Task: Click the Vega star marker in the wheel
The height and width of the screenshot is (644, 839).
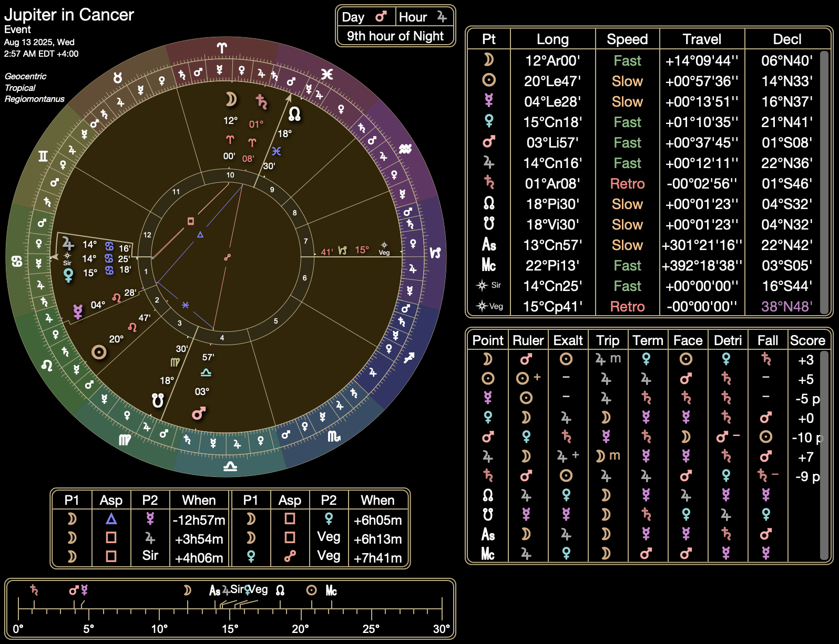Action: pos(384,247)
